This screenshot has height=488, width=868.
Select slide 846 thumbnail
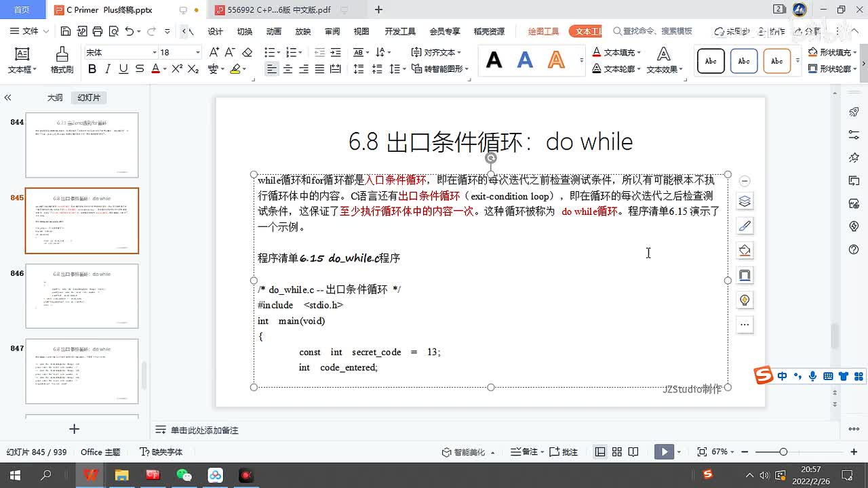(82, 296)
